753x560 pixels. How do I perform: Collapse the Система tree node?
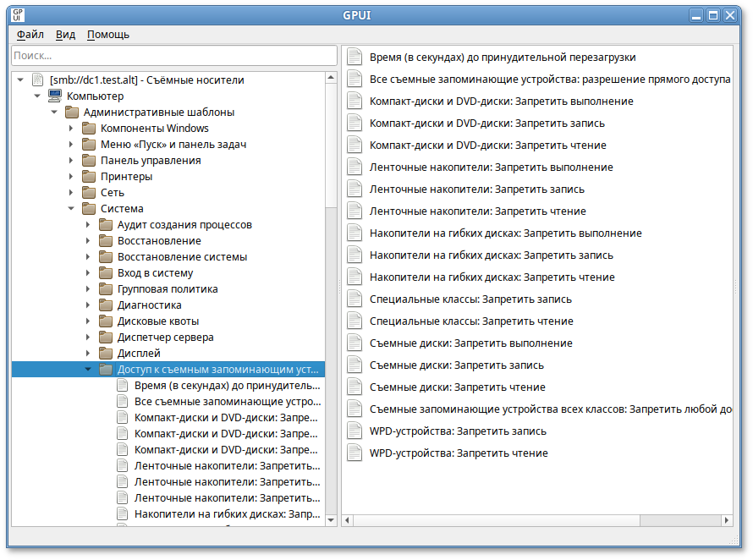pos(71,209)
